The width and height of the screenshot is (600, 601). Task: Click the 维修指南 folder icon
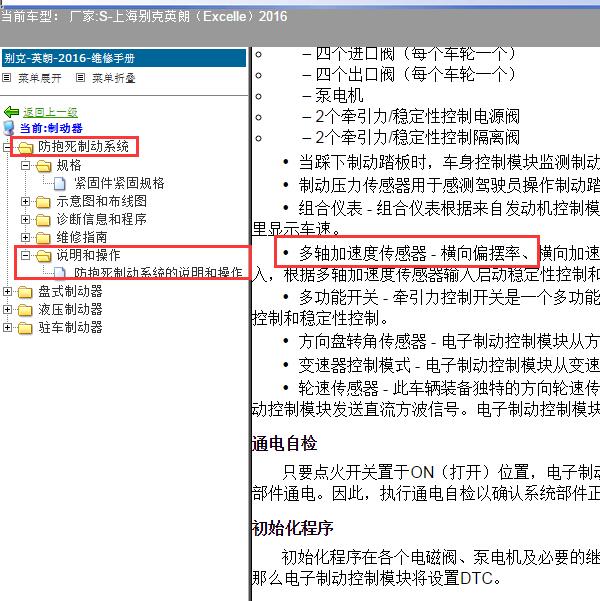(43, 238)
